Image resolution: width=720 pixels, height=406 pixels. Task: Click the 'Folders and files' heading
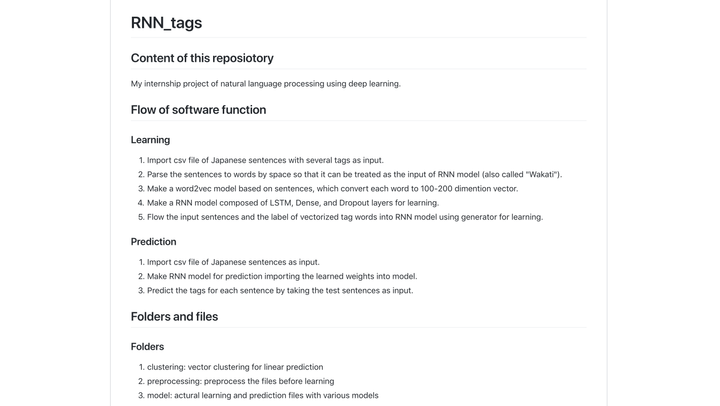[174, 317]
